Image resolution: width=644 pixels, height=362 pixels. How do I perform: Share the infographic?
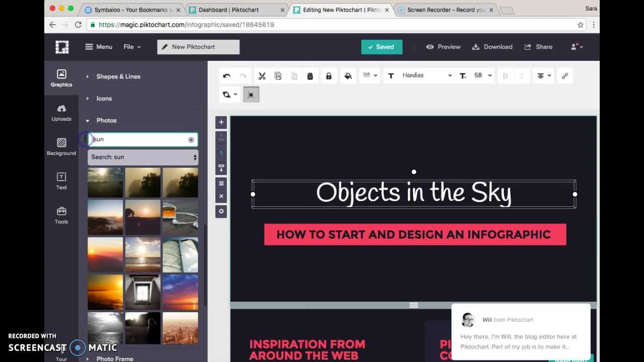[538, 47]
